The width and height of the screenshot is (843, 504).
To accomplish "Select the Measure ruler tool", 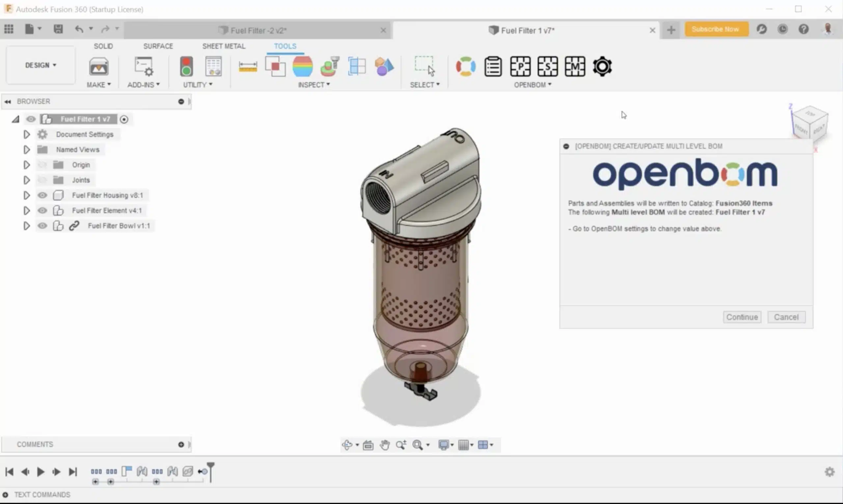I will (248, 66).
